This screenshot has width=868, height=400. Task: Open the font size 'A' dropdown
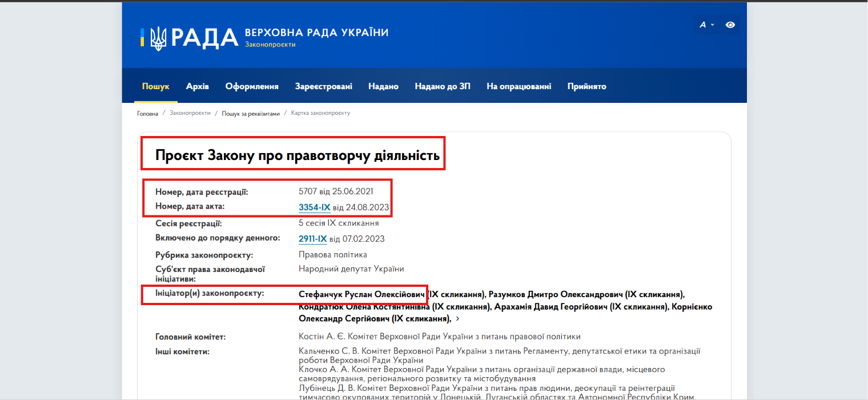tap(707, 25)
